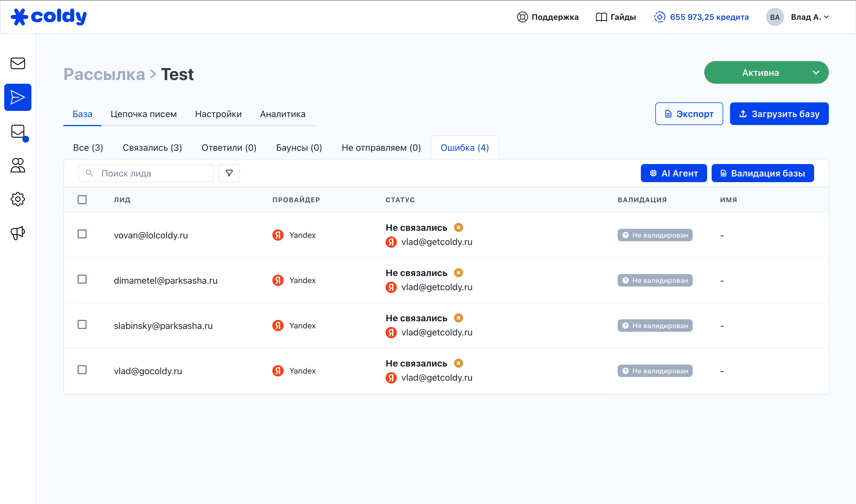Click the Рассылка breadcrumb link
The width and height of the screenshot is (856, 504).
pyautogui.click(x=104, y=74)
